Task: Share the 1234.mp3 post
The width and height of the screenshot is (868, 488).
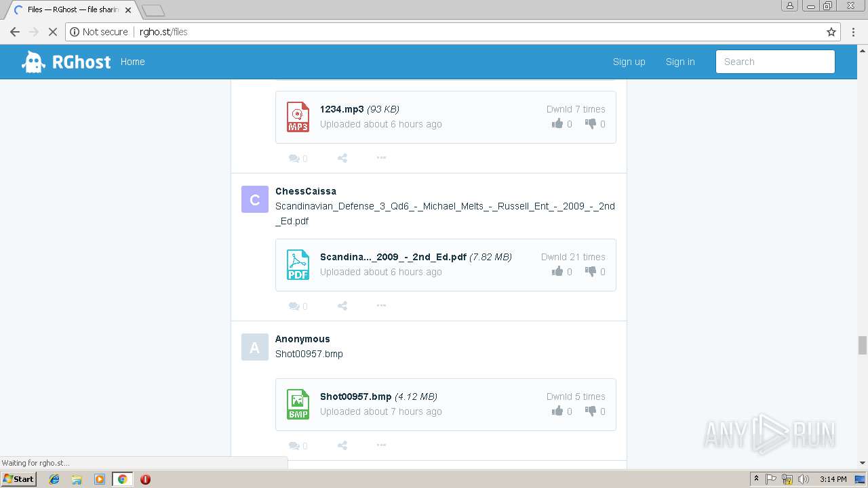Action: coord(342,158)
